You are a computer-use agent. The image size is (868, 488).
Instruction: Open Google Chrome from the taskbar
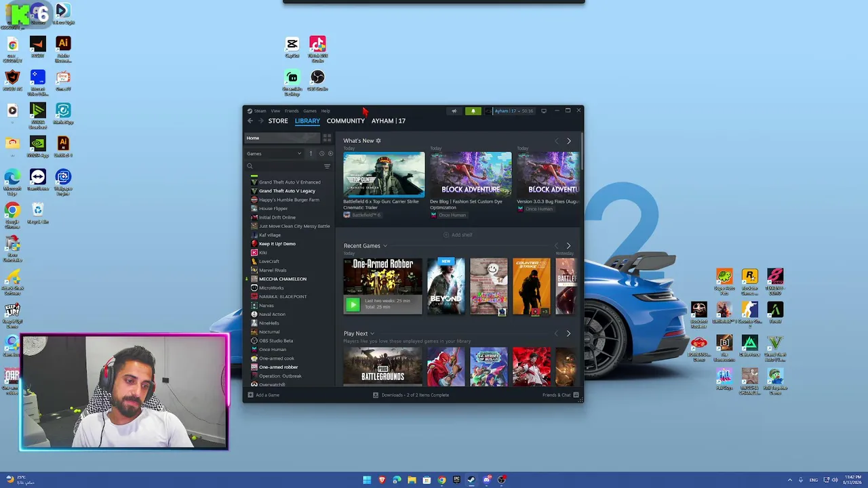441,480
